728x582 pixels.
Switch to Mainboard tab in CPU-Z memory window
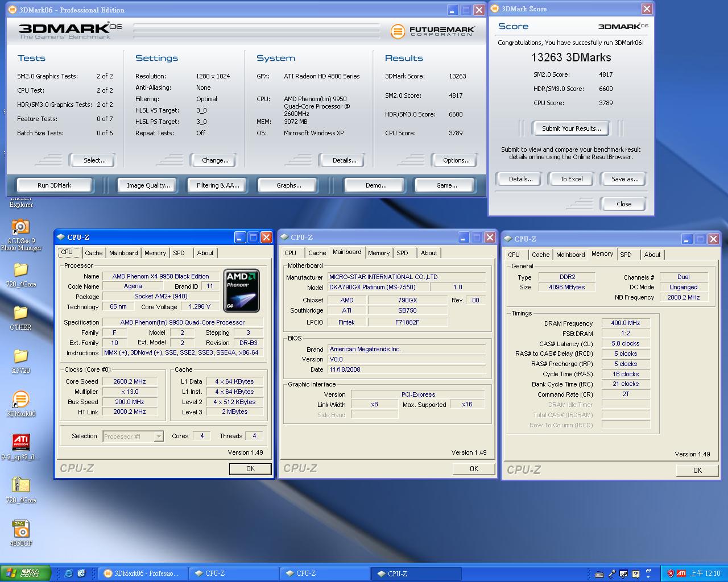[x=570, y=255]
